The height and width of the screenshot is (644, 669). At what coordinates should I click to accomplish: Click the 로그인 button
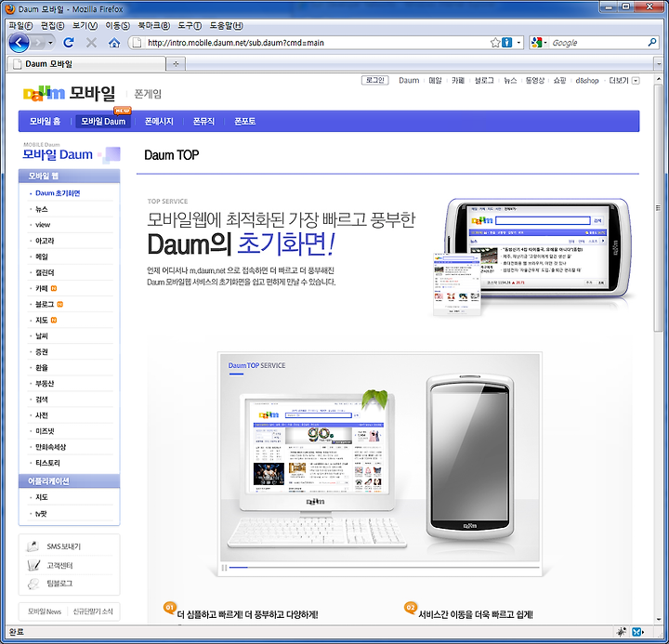point(375,80)
